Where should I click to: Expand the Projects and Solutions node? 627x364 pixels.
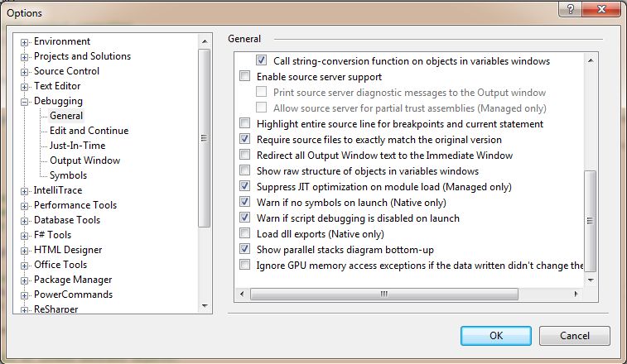click(24, 57)
